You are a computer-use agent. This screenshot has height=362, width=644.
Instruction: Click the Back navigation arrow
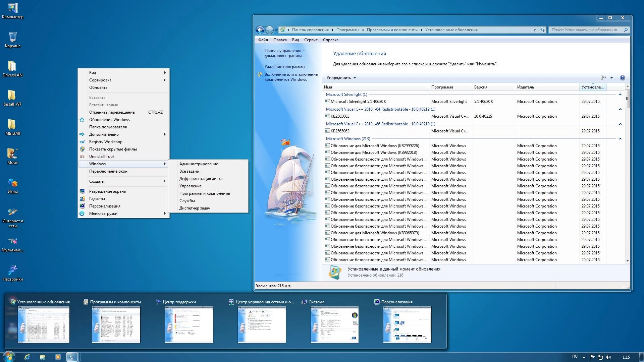(x=260, y=30)
